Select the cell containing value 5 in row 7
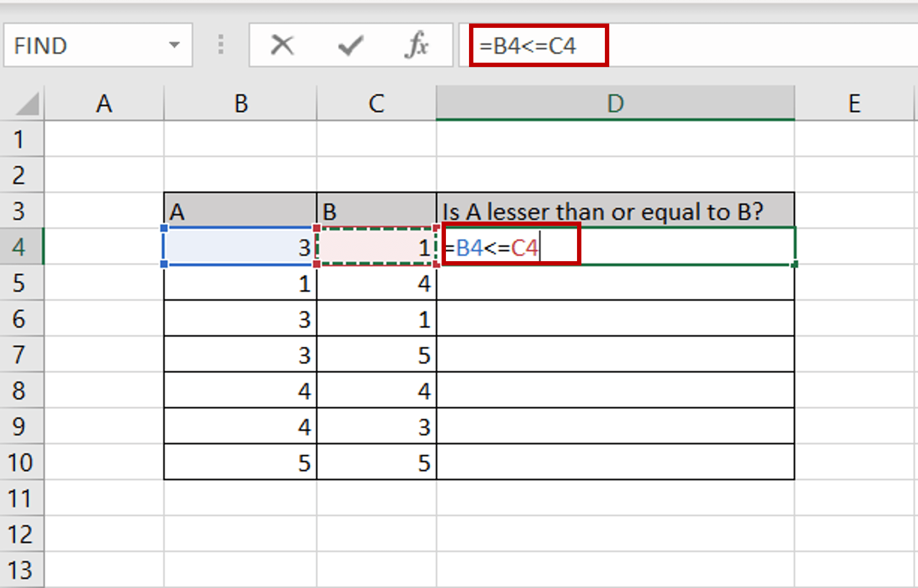The height and width of the screenshot is (588, 918). 376,355
